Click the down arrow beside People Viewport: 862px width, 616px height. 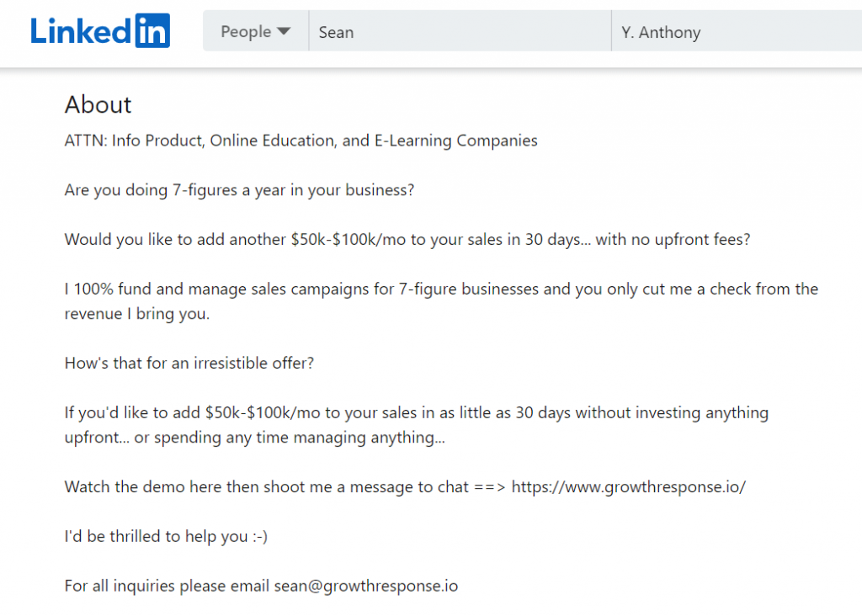(x=284, y=32)
